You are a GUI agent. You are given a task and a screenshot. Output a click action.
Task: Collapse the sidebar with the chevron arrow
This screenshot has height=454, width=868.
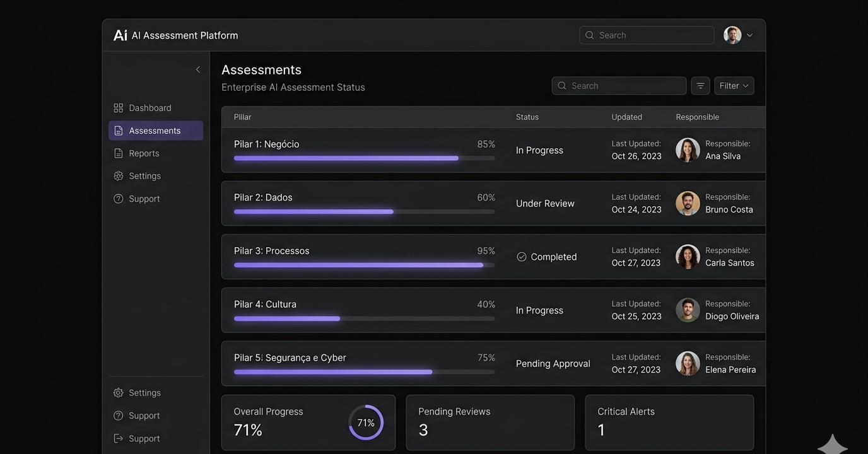198,69
